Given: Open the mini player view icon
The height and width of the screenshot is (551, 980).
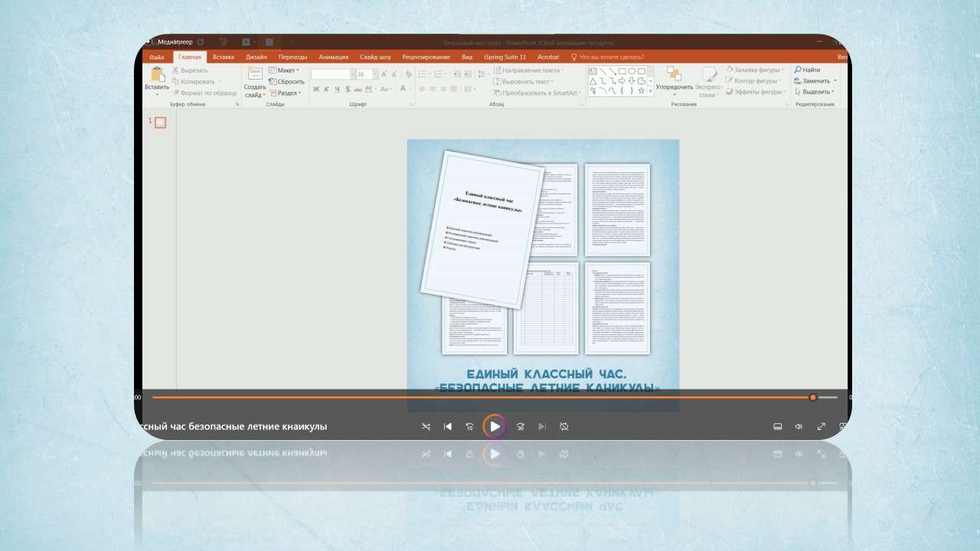Looking at the screenshot, I should 776,426.
